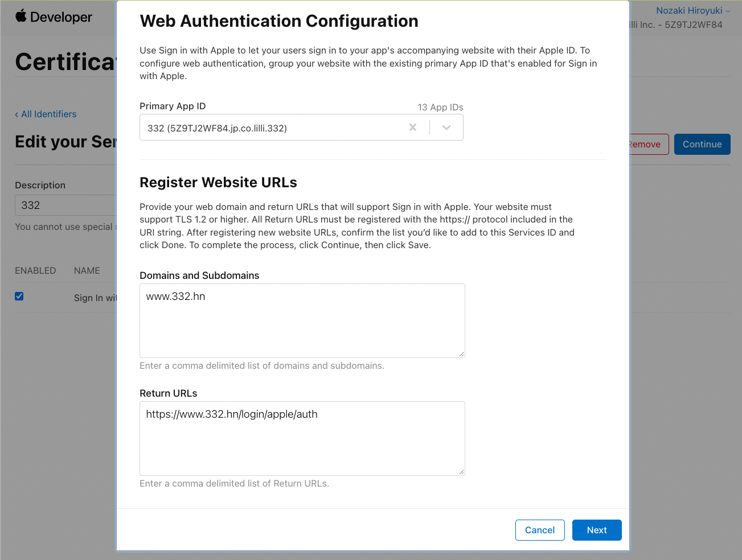
Task: Grab the Domains text area resize handle
Action: coord(461,354)
